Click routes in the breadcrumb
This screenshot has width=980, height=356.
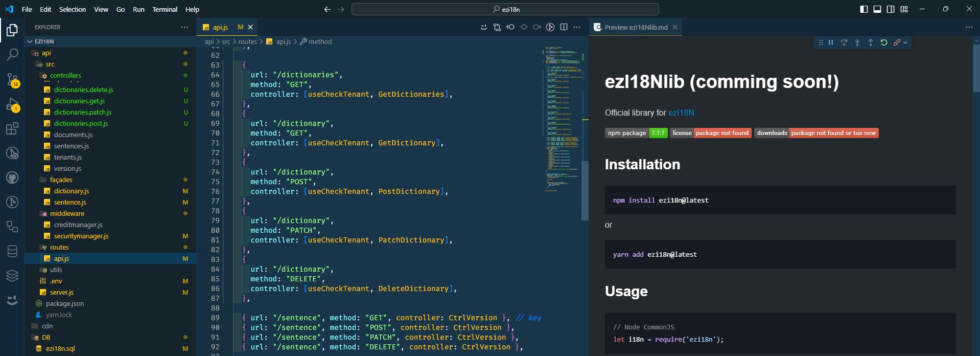coord(247,41)
